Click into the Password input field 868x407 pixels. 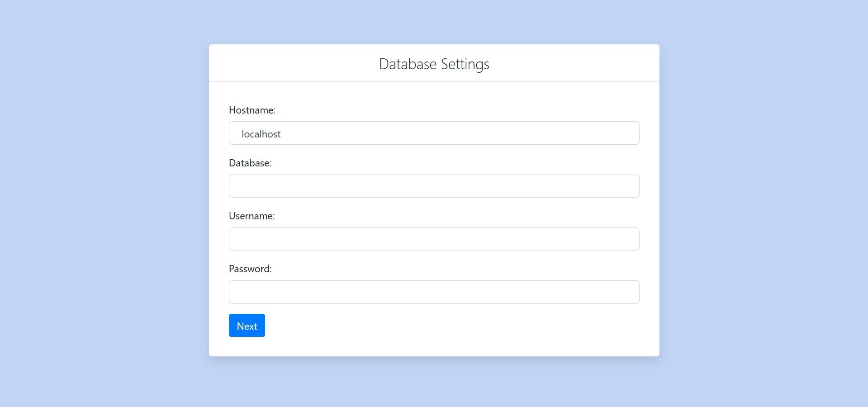[434, 292]
